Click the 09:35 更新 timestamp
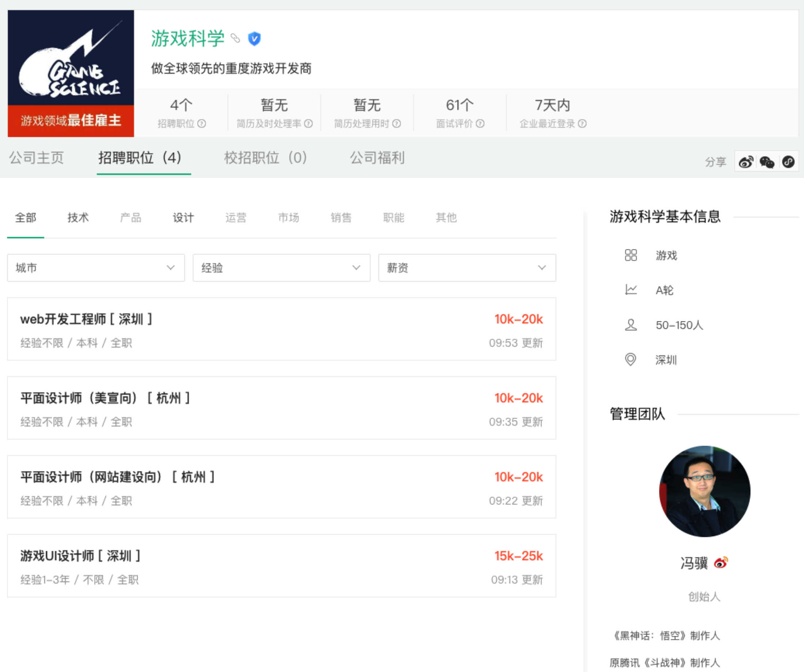 click(x=516, y=421)
